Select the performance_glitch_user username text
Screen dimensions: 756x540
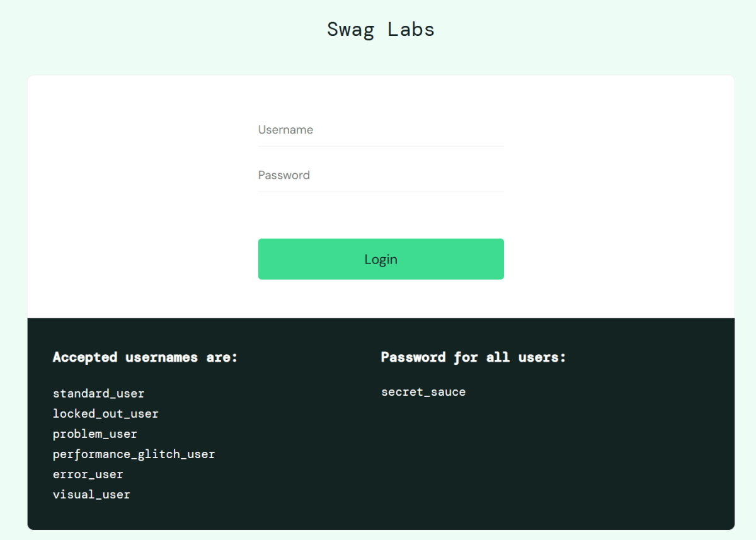(x=134, y=454)
